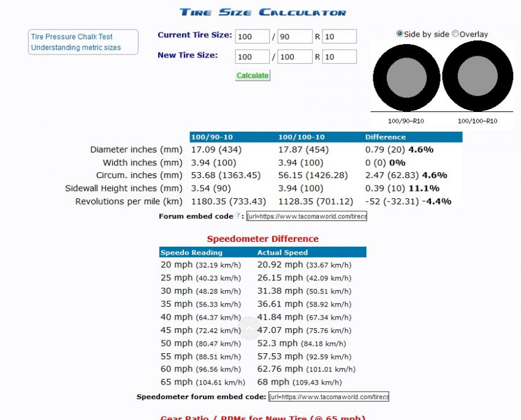This screenshot has width=521, height=420.
Task: Click the 17.09 (434) diameter value
Action: click(x=216, y=150)
